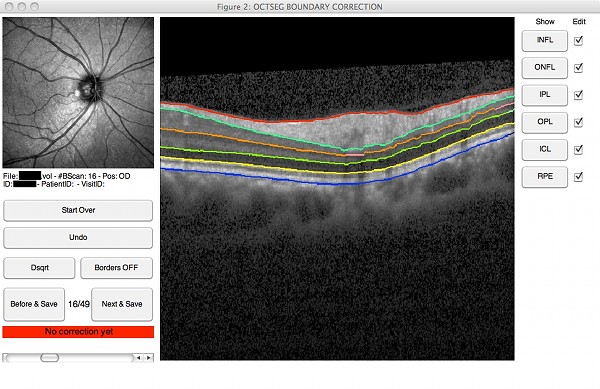
Task: Click the ONFL show button
Action: (x=545, y=68)
